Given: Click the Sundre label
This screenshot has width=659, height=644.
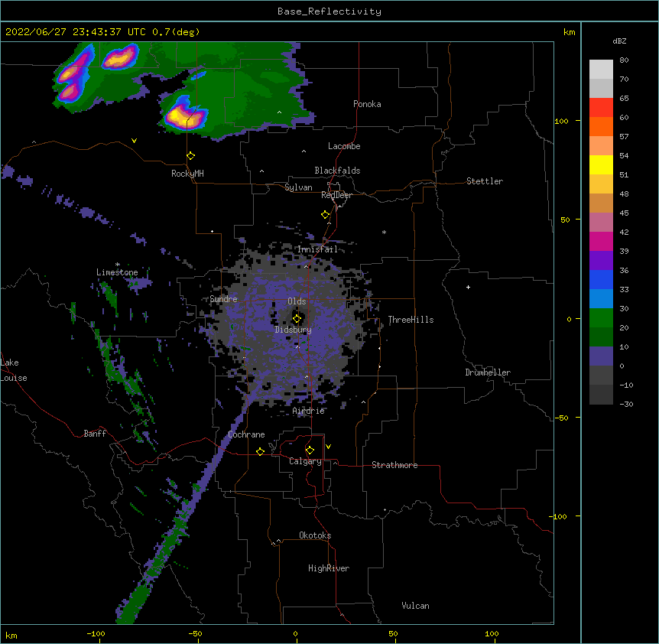Looking at the screenshot, I should pos(223,299).
